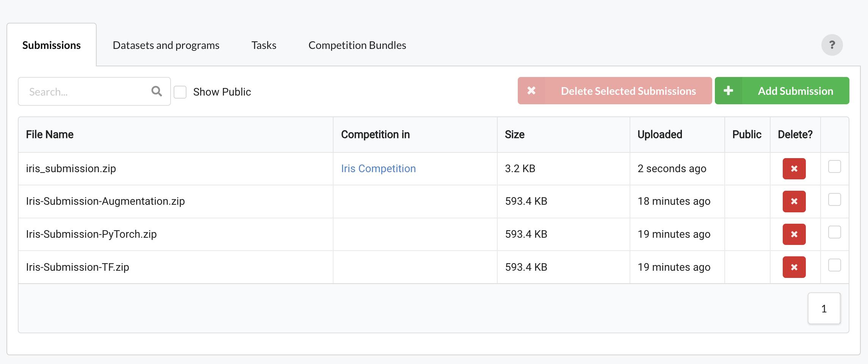Select the iris_submission.zip row checkbox

click(x=834, y=167)
